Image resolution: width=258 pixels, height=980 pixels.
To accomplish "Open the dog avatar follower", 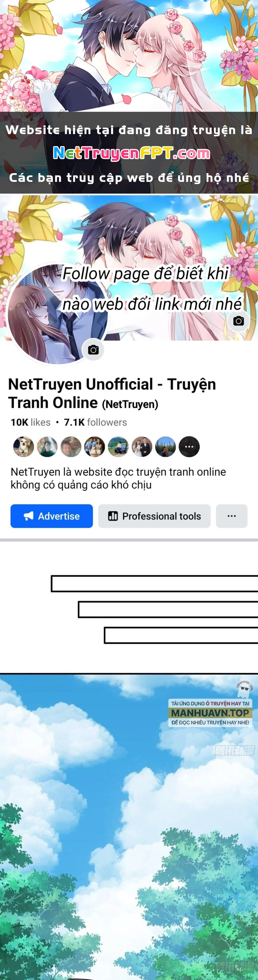I will [24, 447].
